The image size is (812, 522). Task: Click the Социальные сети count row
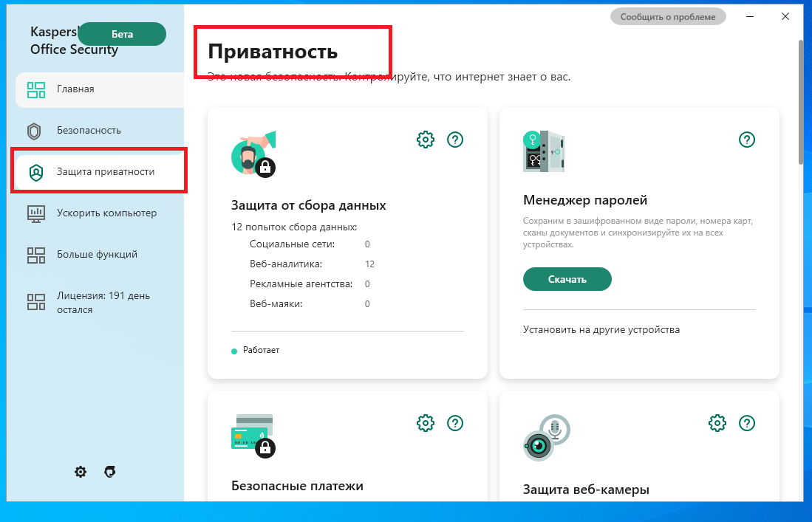310,244
